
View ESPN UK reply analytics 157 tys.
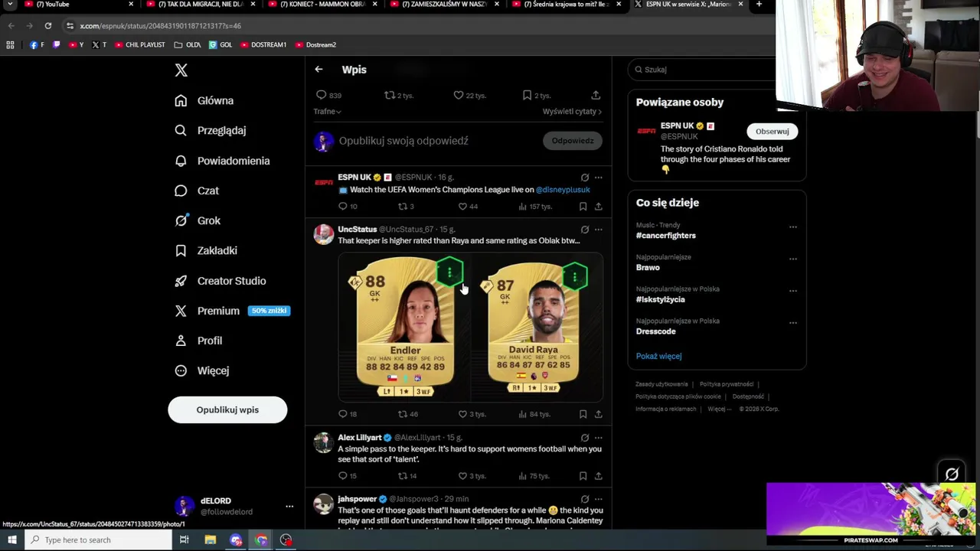click(535, 207)
